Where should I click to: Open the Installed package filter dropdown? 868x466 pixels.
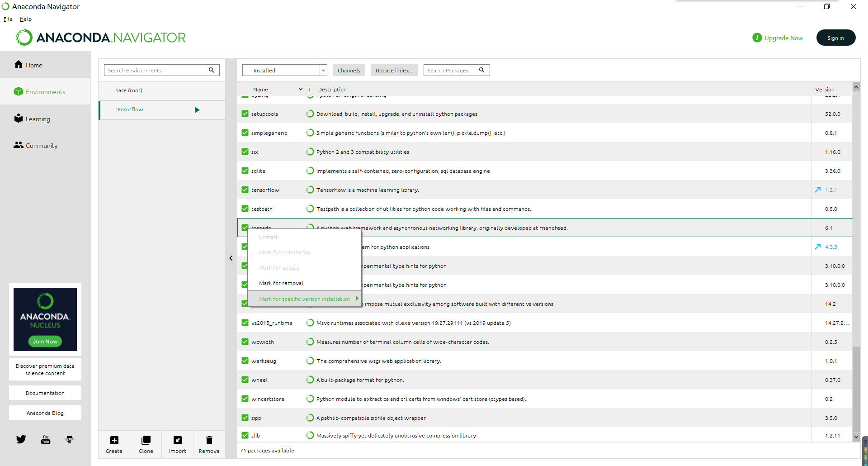(285, 70)
